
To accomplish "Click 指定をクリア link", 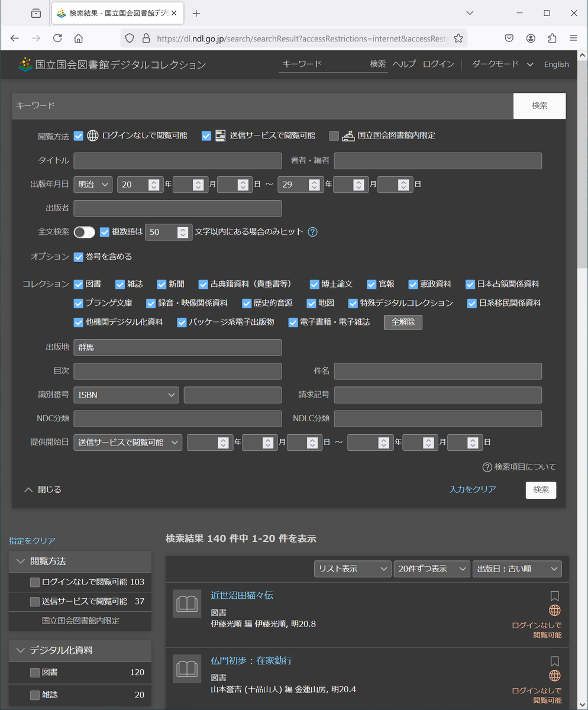I will [x=32, y=541].
